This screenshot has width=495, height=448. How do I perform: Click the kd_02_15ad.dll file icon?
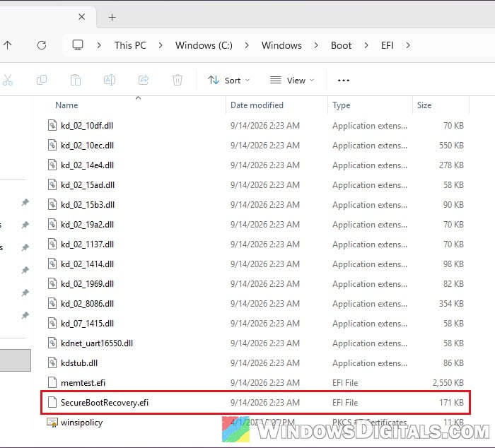click(x=52, y=184)
